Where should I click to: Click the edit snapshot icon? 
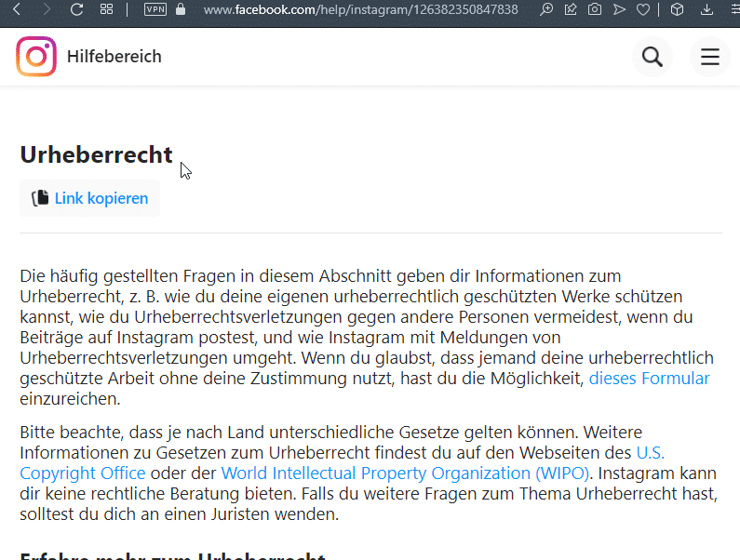point(571,9)
